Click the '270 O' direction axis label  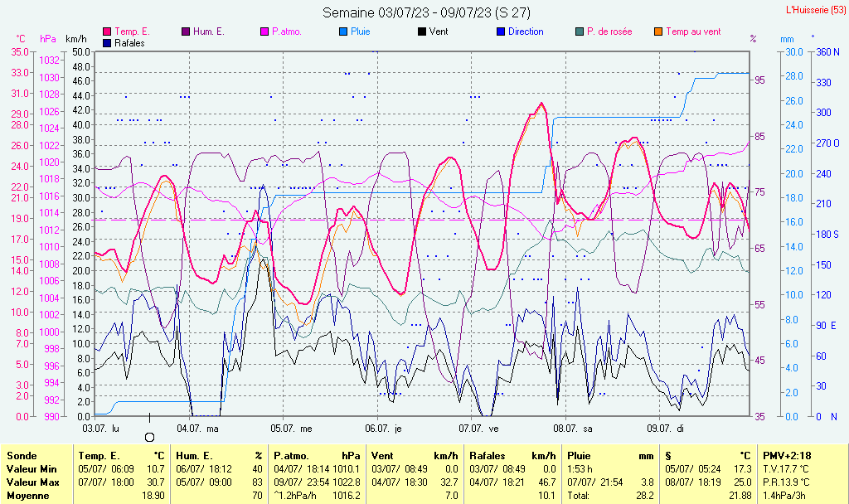click(827, 143)
